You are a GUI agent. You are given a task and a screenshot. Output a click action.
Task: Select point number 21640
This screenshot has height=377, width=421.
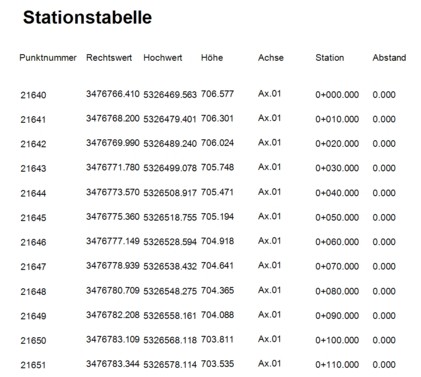click(x=33, y=95)
